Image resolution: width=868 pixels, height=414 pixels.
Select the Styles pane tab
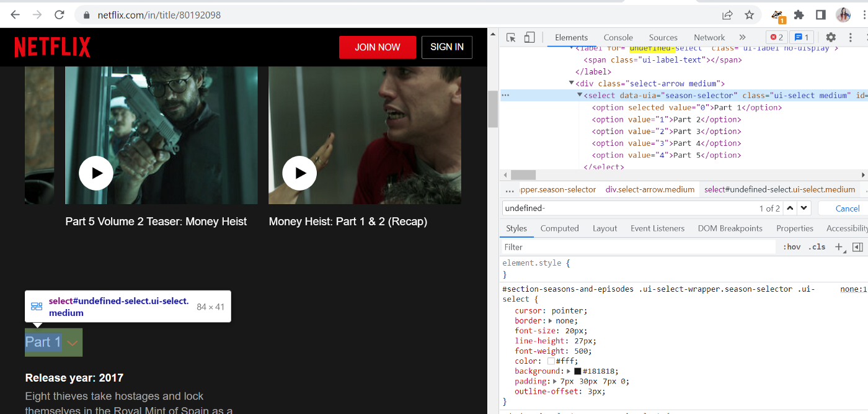(516, 228)
